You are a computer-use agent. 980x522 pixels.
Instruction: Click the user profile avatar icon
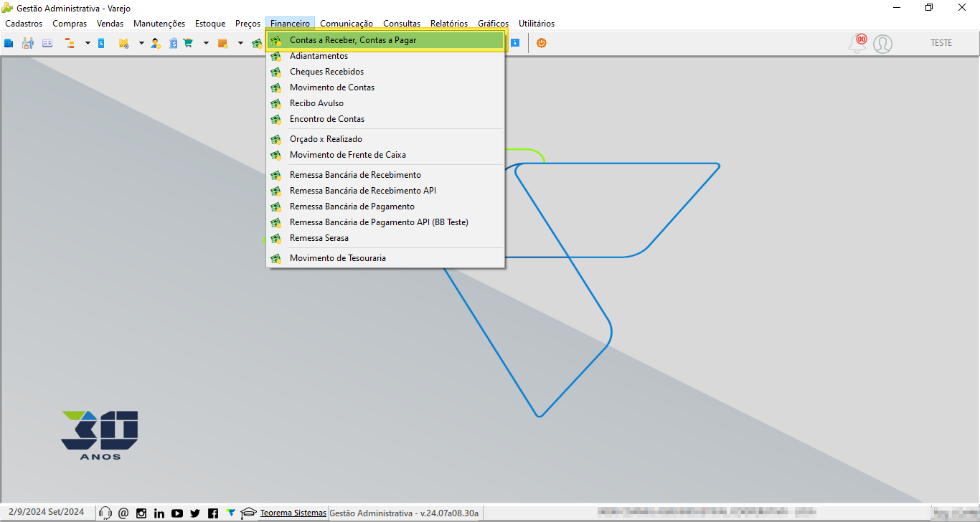[x=883, y=44]
